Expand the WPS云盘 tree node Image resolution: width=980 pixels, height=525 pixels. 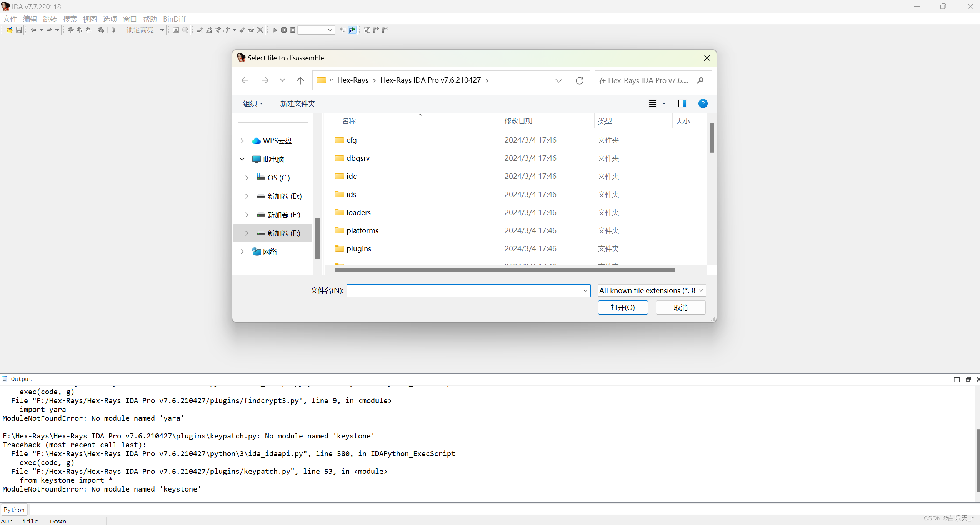[x=242, y=141]
